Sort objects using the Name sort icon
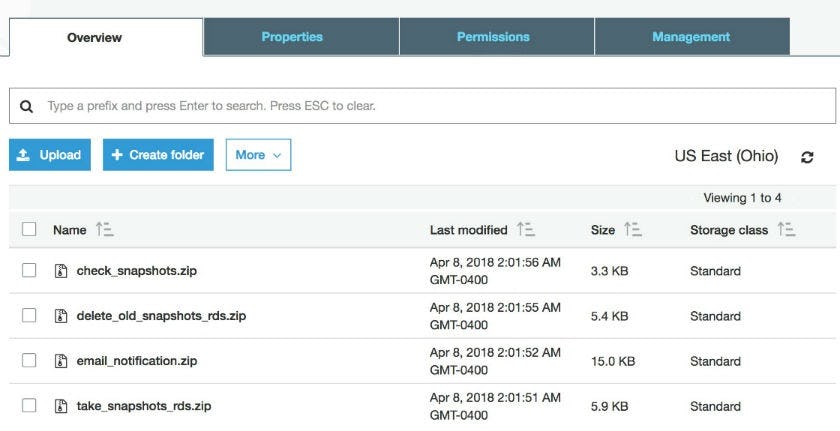This screenshot has width=840, height=431. (104, 230)
